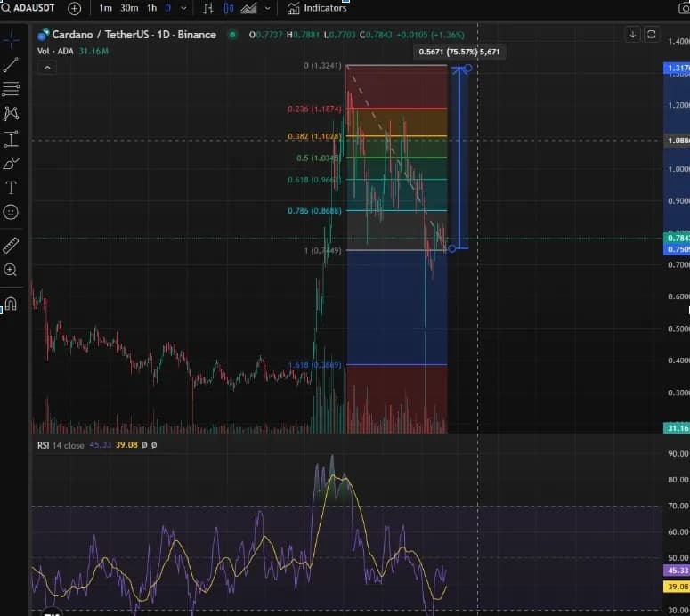Activate the zoom in tool
690x616 pixels.
click(11, 270)
